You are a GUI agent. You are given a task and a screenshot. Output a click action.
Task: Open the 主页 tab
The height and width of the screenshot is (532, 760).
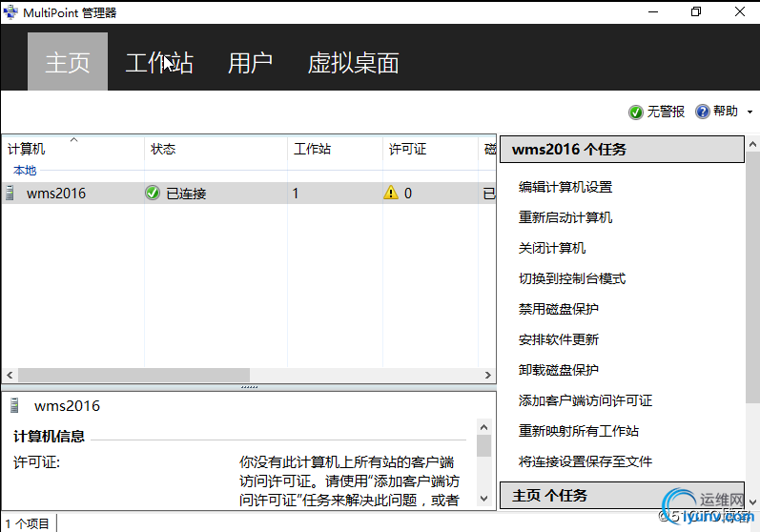pyautogui.click(x=68, y=62)
